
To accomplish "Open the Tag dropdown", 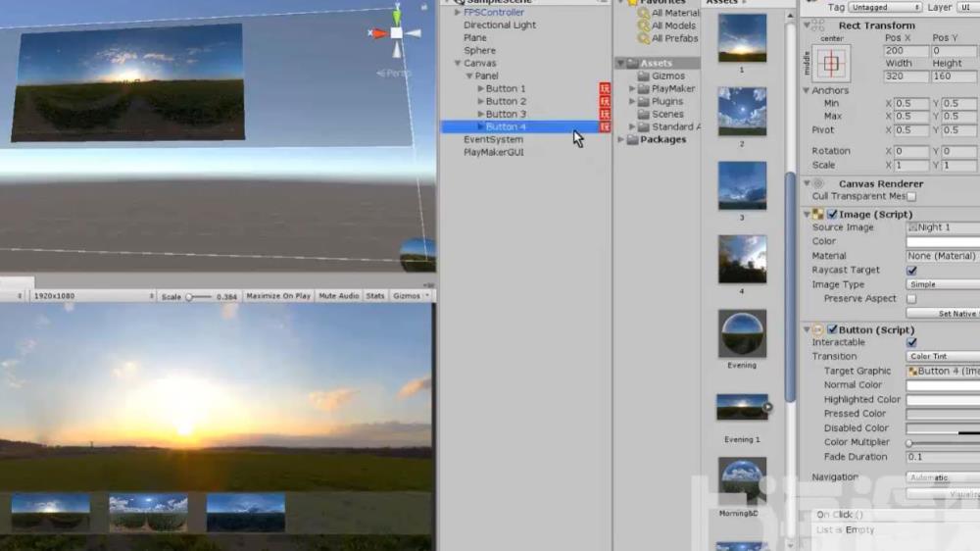I will point(885,8).
